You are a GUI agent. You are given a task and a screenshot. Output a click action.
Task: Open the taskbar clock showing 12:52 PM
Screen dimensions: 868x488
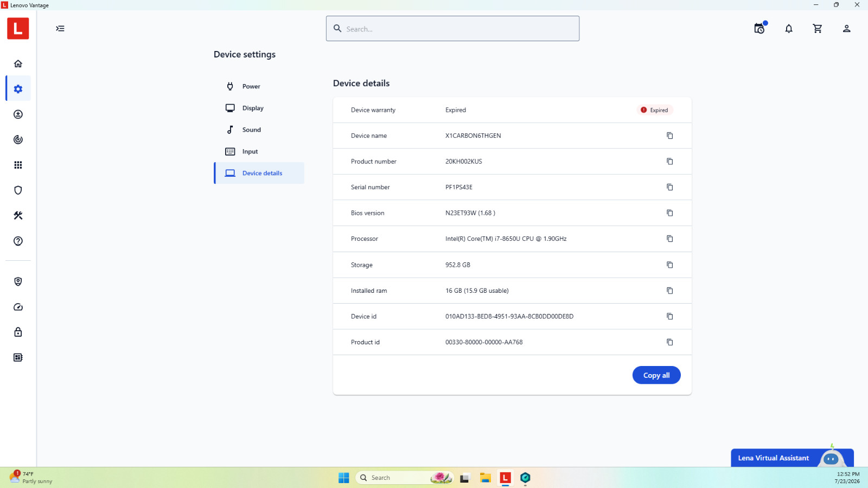coord(848,478)
